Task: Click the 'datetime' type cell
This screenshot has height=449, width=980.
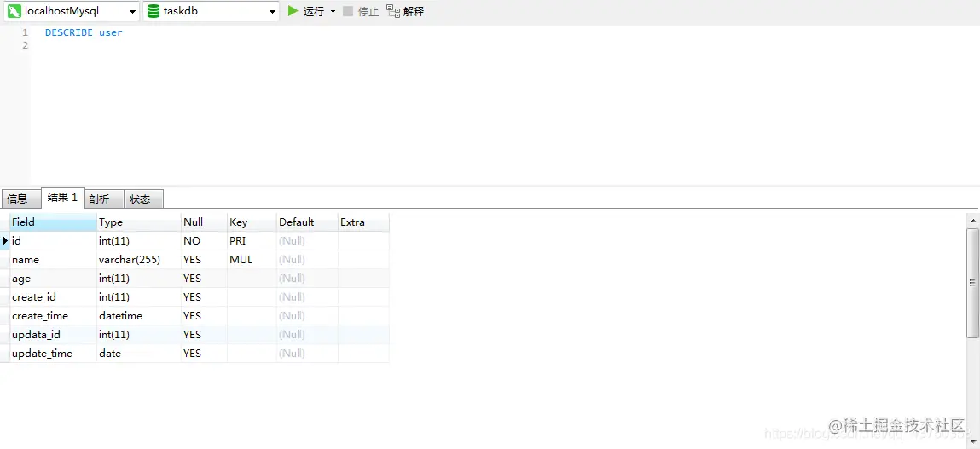Action: coord(139,315)
